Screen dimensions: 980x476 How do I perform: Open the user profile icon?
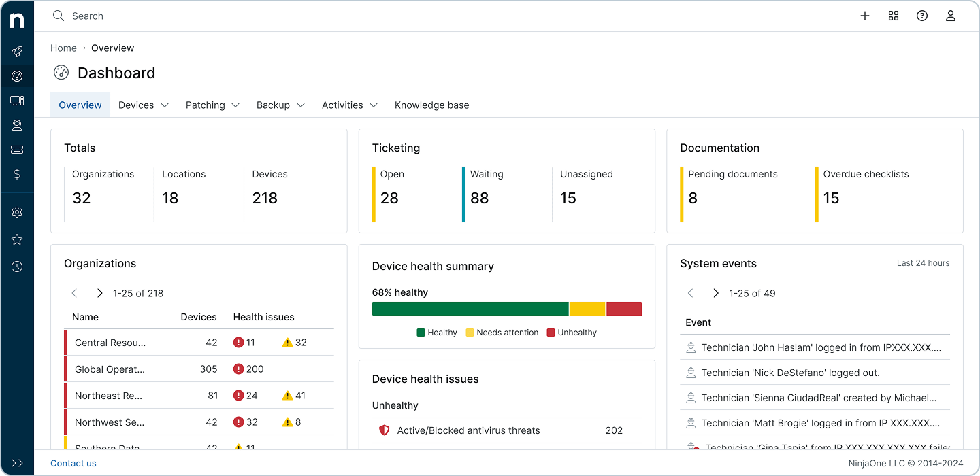click(x=951, y=16)
